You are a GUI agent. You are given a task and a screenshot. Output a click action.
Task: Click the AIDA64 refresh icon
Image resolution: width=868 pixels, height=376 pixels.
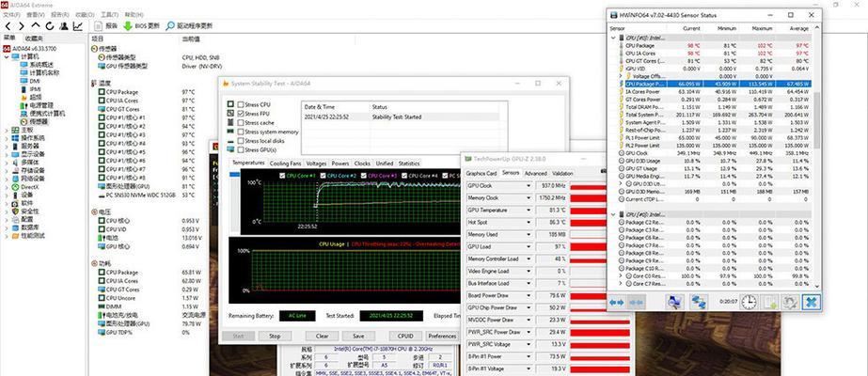50,26
